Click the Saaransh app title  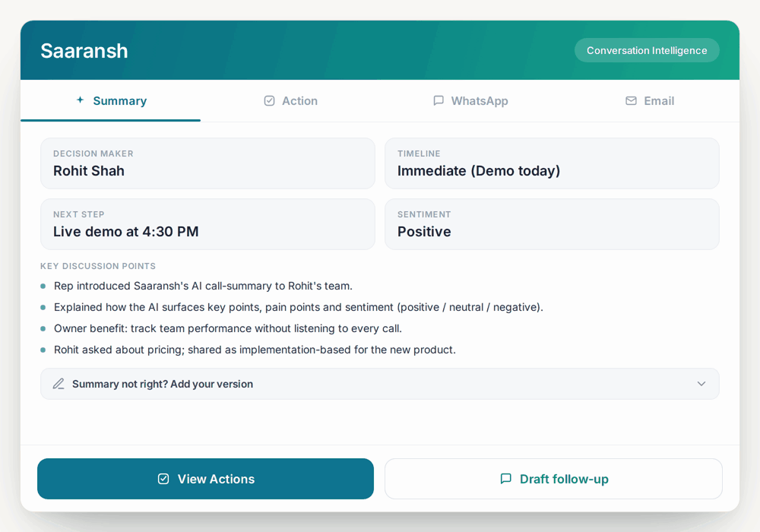tap(84, 51)
